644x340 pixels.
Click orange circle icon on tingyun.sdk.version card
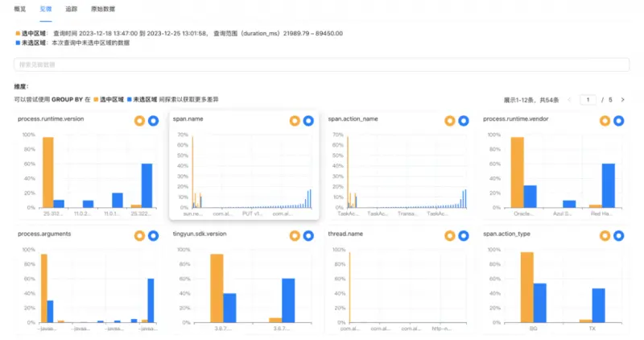[x=295, y=235]
